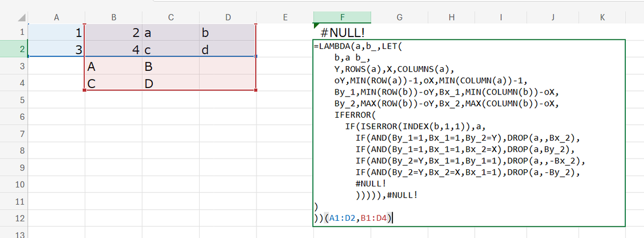The height and width of the screenshot is (238, 644).
Task: Select row header 6
Action: 13,117
